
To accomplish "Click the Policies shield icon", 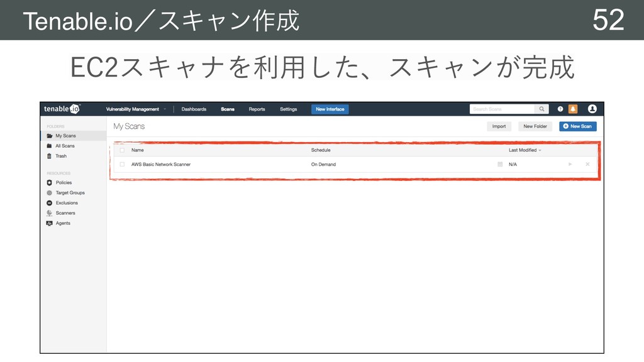I will pos(49,183).
